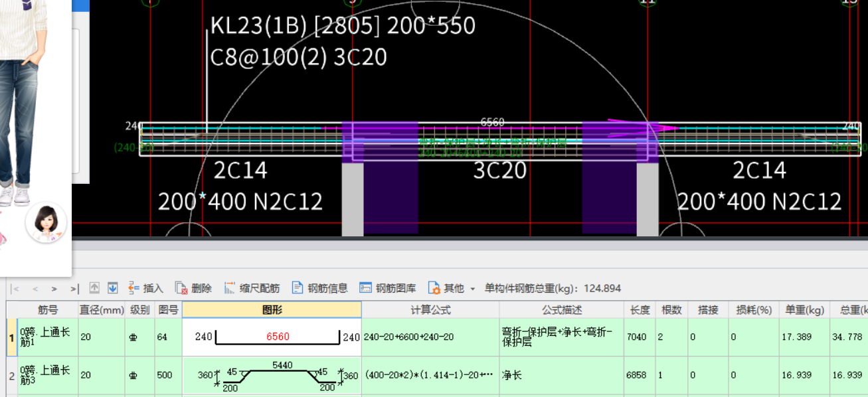Click figure number 64 cell
This screenshot has height=397, width=868.
click(x=169, y=337)
